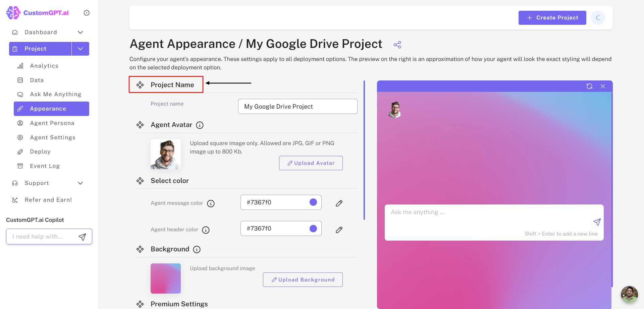Open the Support menu item
The image size is (644, 309).
37,183
